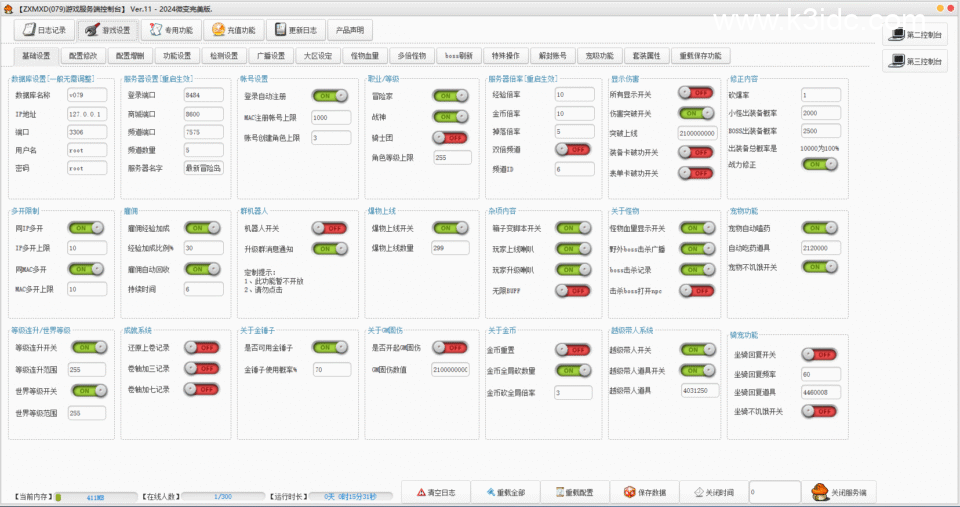Disable the 宠物自动喝药 switch
Viewport: 960px width, 507px height.
point(820,228)
